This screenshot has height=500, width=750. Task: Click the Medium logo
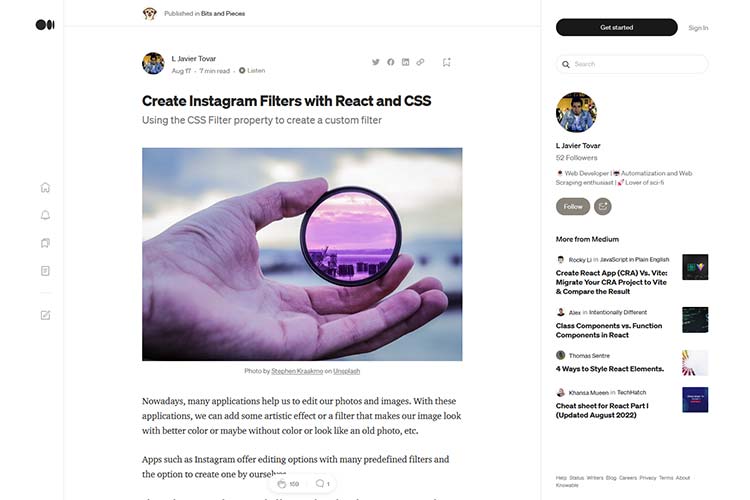pos(45,24)
